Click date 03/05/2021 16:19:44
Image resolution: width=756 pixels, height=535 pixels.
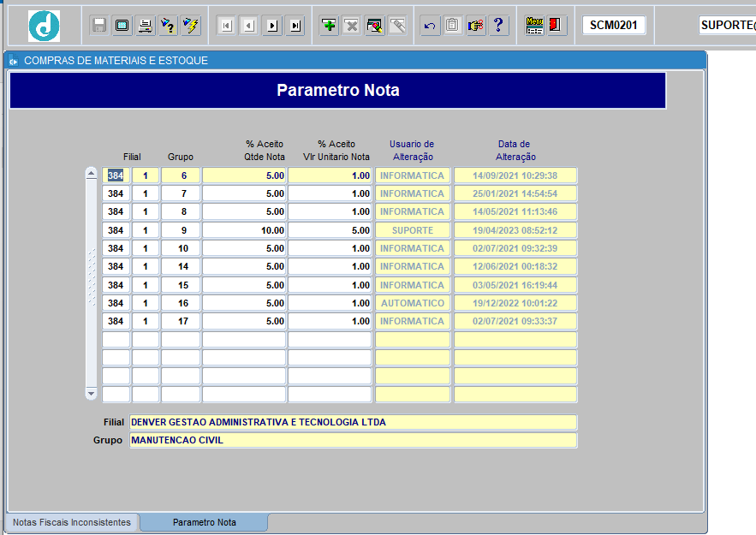(515, 285)
